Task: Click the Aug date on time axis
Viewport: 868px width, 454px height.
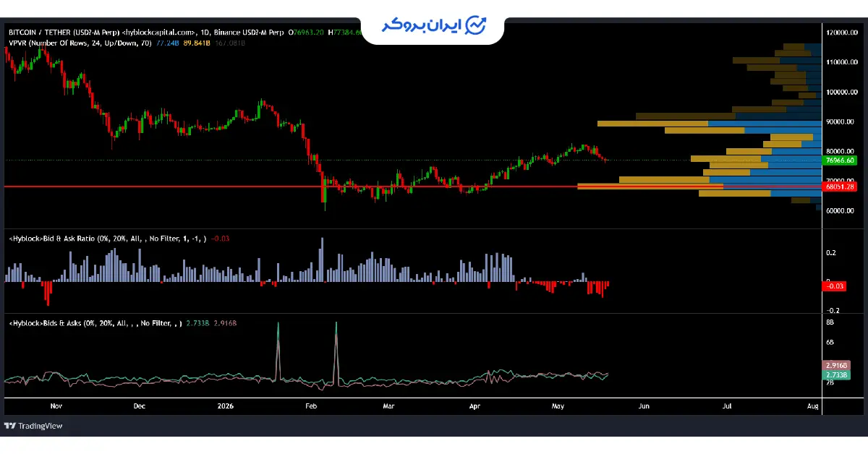Action: (812, 406)
